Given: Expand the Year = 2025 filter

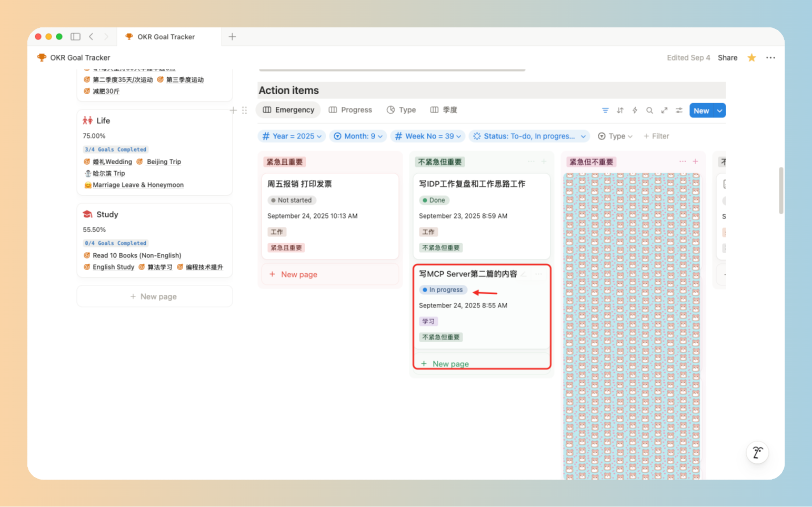Looking at the screenshot, I should point(292,136).
